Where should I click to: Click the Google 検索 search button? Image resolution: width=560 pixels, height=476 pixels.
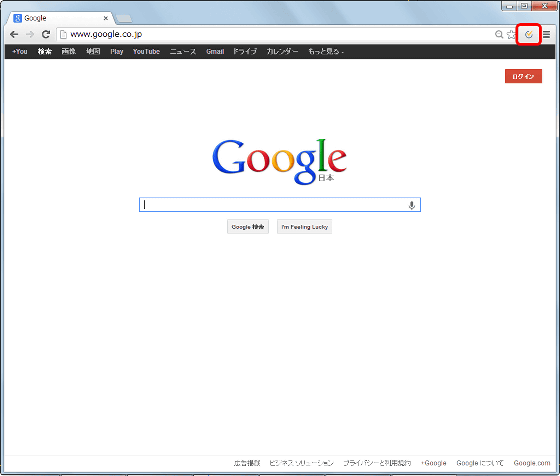click(x=248, y=227)
